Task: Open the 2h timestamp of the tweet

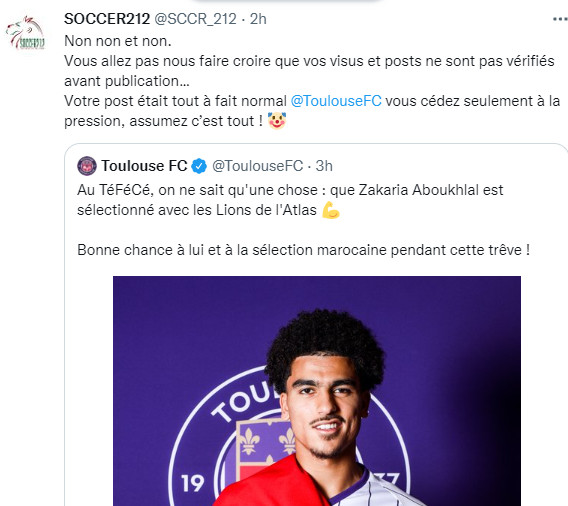Action: [x=258, y=19]
